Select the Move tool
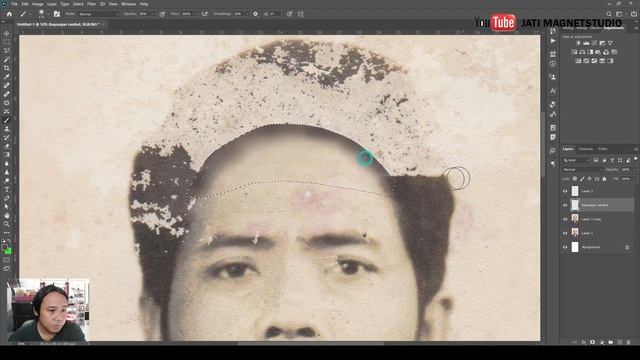640x360 pixels. 7,33
